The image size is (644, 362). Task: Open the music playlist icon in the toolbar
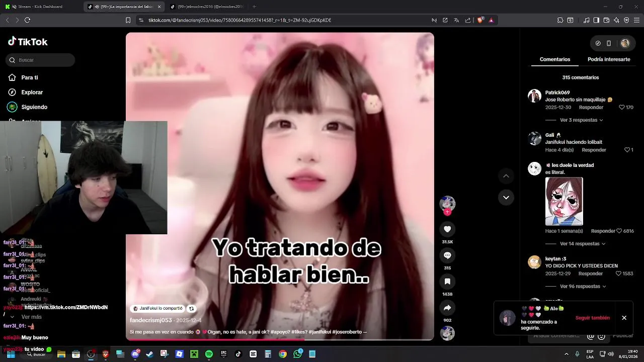tap(586, 20)
